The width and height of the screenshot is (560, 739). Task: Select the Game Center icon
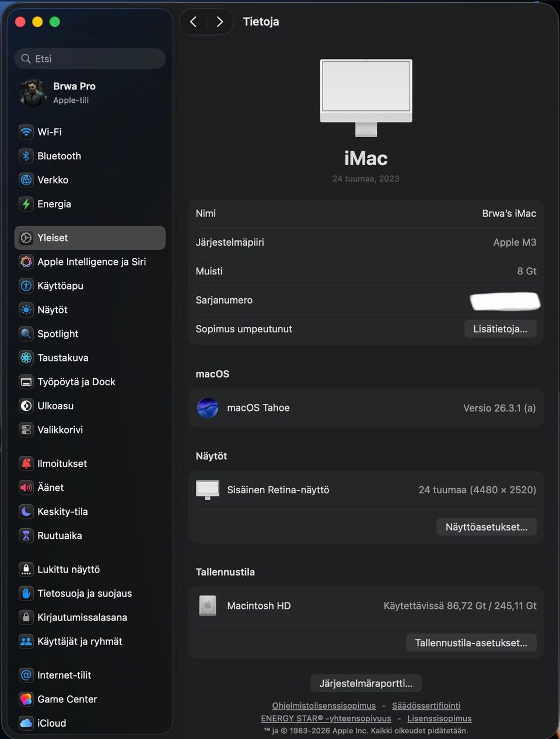coord(26,699)
